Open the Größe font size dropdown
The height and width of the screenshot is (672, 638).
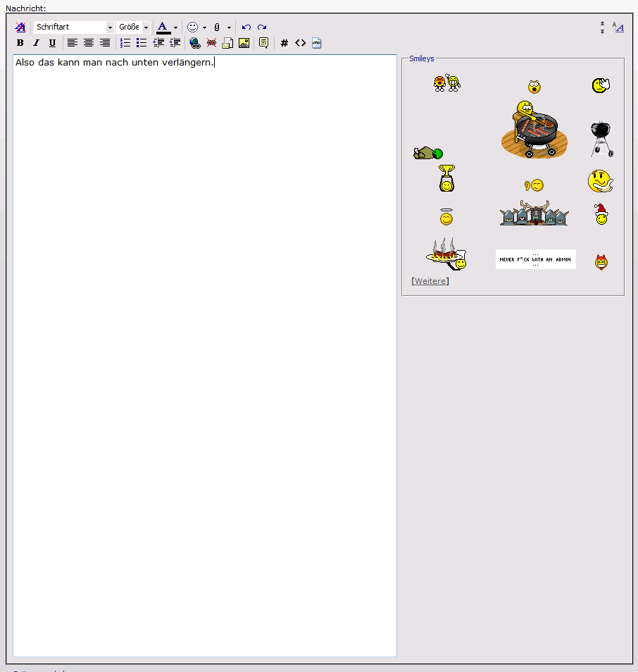click(x=133, y=27)
